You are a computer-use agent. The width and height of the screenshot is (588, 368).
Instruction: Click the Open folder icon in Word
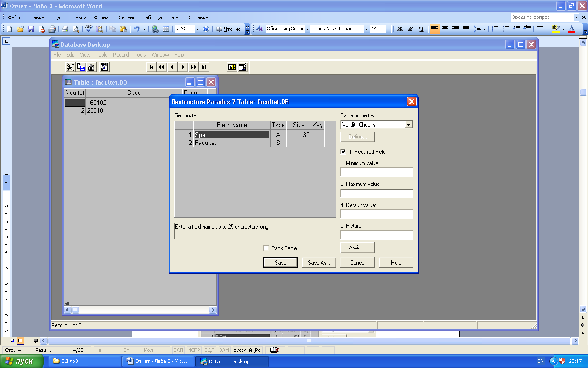pos(20,29)
